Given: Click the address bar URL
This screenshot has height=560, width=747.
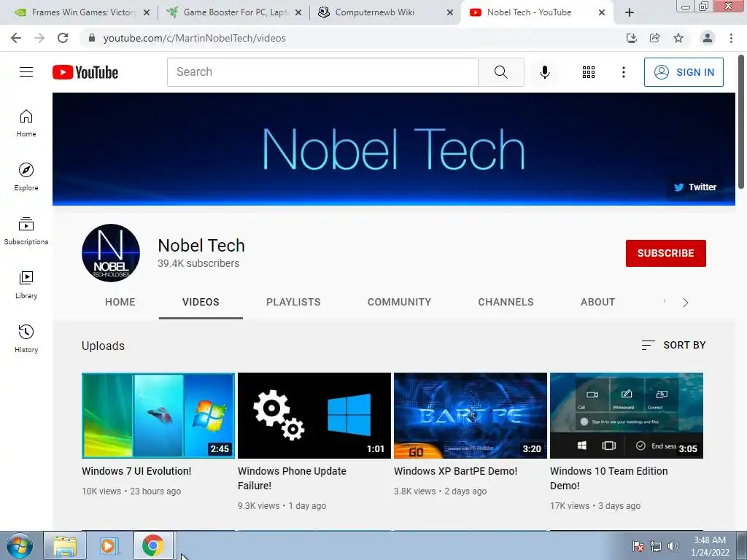Looking at the screenshot, I should click(194, 38).
